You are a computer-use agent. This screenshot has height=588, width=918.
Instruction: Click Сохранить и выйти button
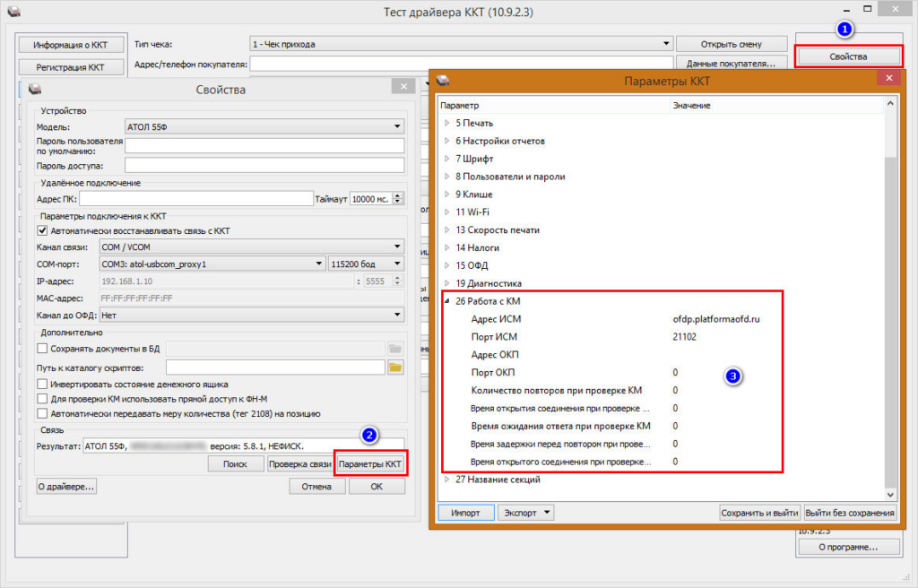point(759,513)
